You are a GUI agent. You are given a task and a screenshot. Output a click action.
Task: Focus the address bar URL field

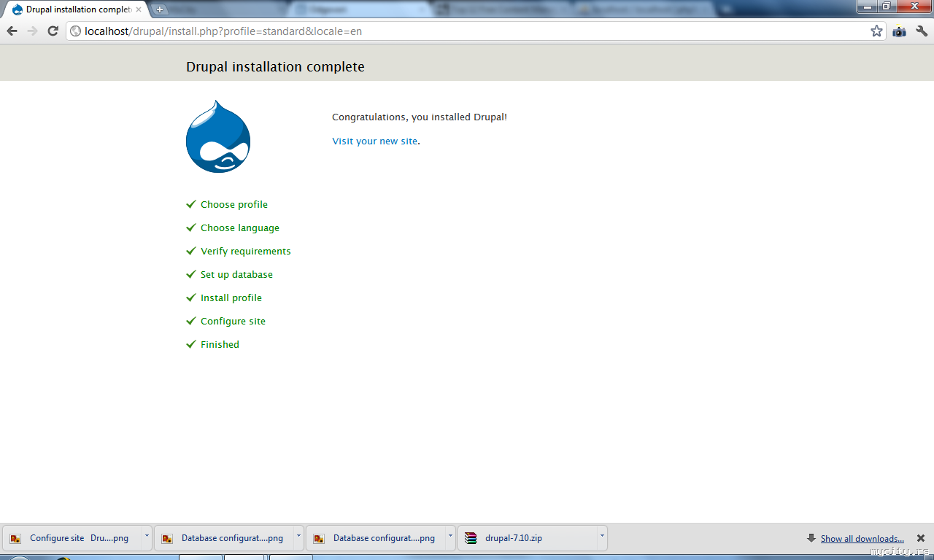(474, 31)
